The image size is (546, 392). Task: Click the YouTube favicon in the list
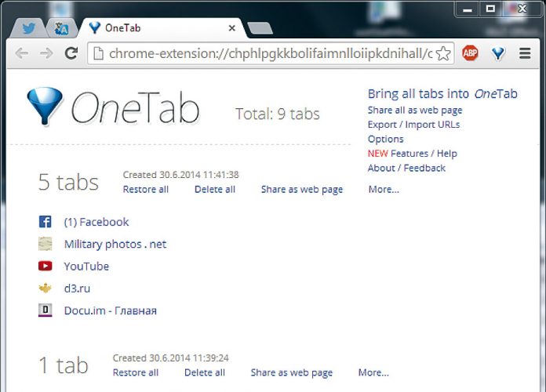click(45, 267)
